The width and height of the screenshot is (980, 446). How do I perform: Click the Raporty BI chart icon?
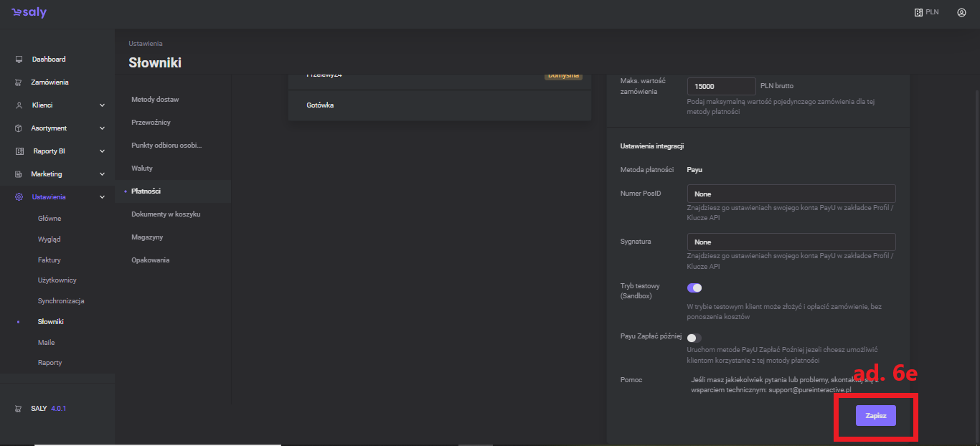19,151
